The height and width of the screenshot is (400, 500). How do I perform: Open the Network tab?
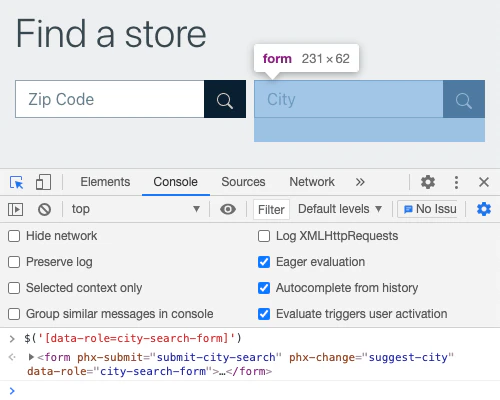coord(312,182)
